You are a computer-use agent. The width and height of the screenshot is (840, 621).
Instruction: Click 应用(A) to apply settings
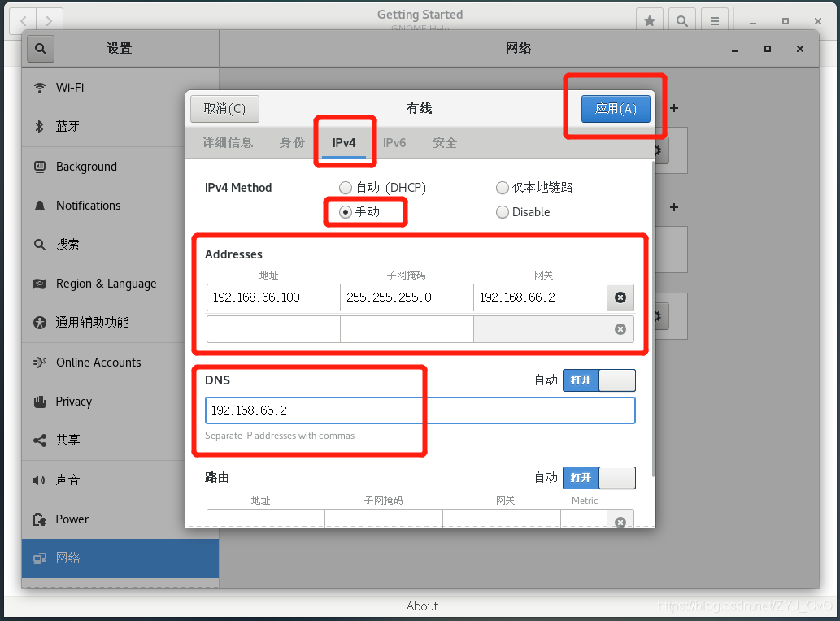click(616, 109)
